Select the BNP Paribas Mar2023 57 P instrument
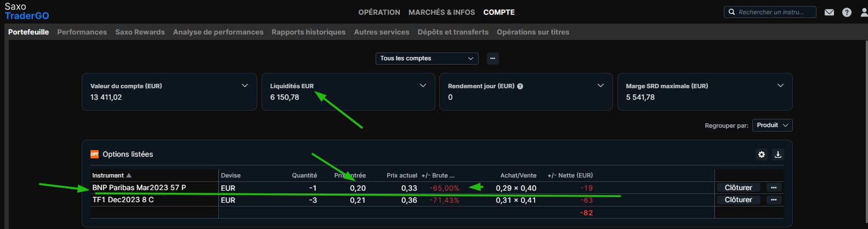The image size is (868, 229). coord(139,187)
